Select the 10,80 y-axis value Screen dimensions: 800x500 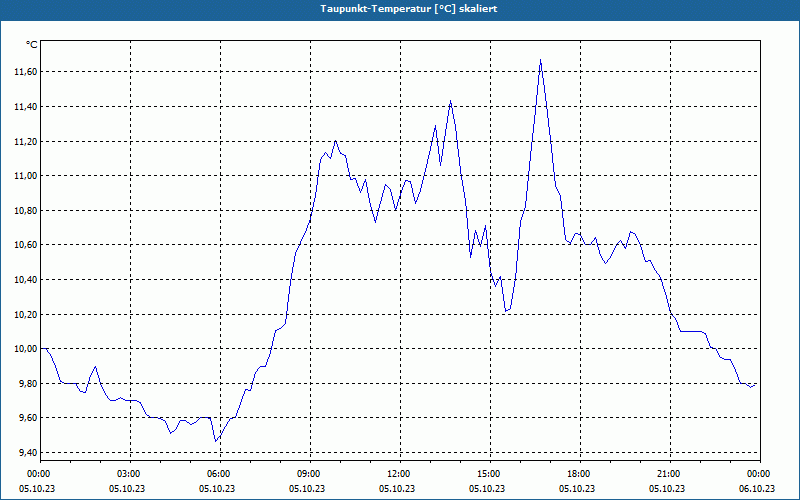[x=26, y=210]
